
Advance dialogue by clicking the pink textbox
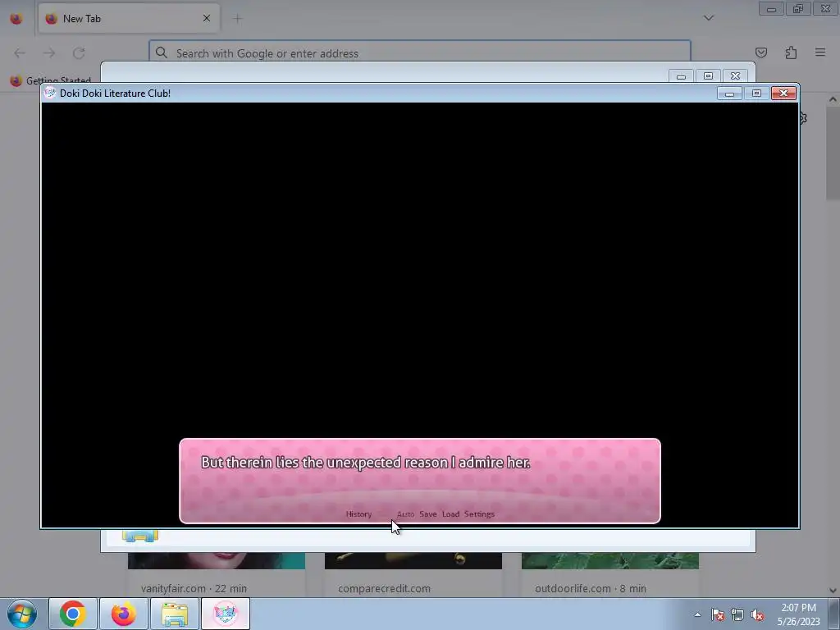419,481
